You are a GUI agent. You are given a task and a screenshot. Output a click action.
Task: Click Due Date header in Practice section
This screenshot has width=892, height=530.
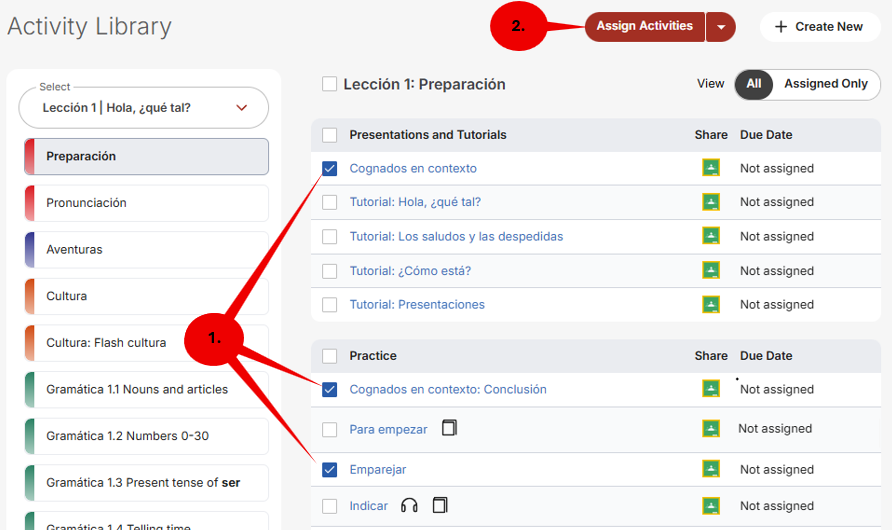point(766,356)
